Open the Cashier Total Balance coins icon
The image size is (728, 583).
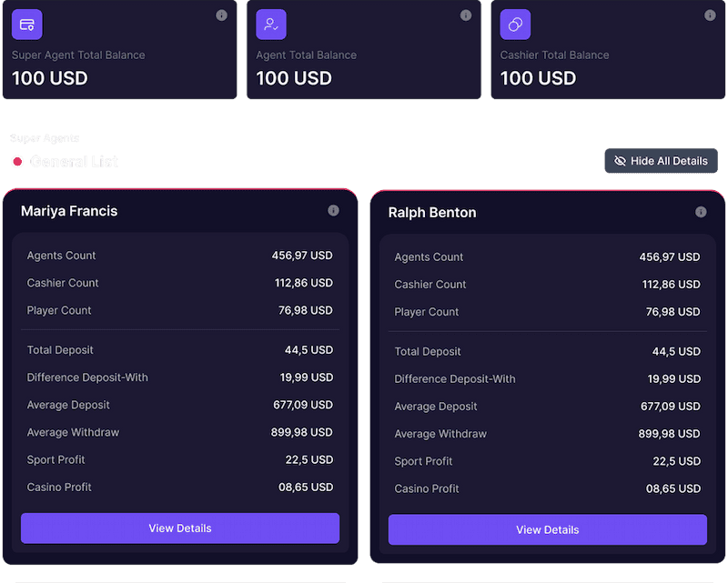pyautogui.click(x=514, y=24)
